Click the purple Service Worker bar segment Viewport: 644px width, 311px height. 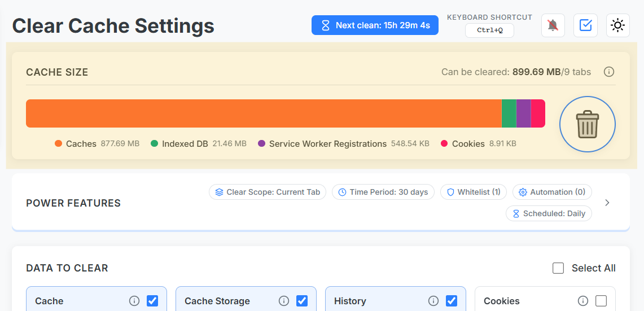[524, 113]
